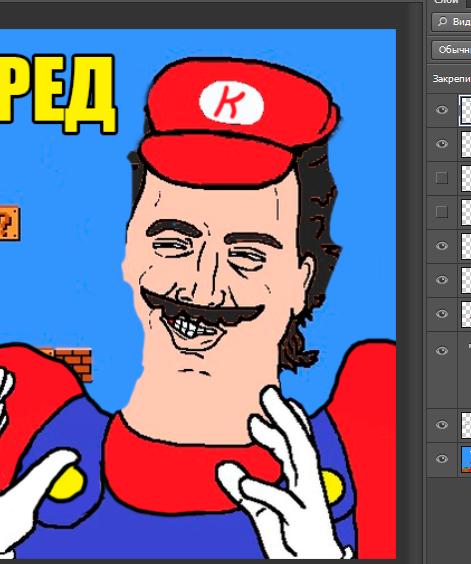
Task: Hide the blue background layer via its eye
Action: (442, 459)
